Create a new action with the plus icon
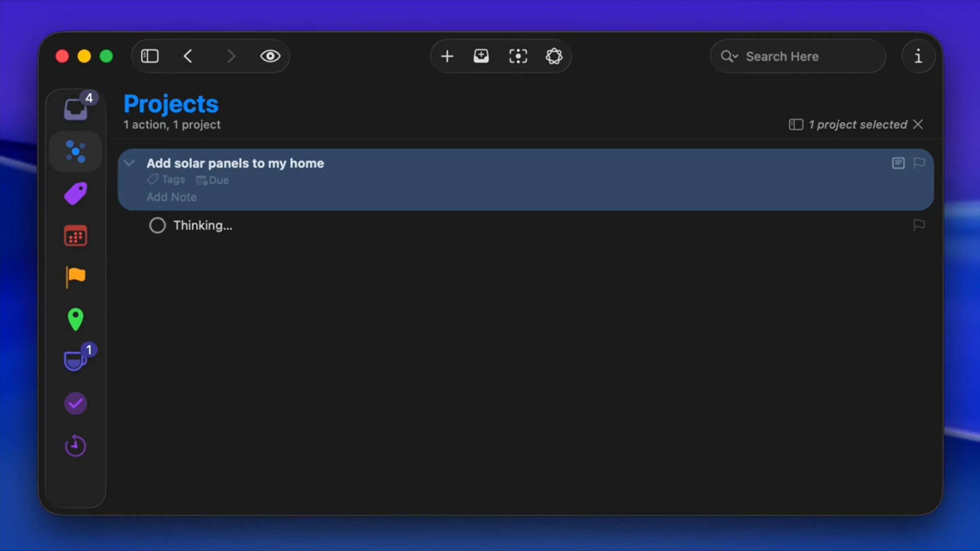This screenshot has height=551, width=980. coord(447,56)
